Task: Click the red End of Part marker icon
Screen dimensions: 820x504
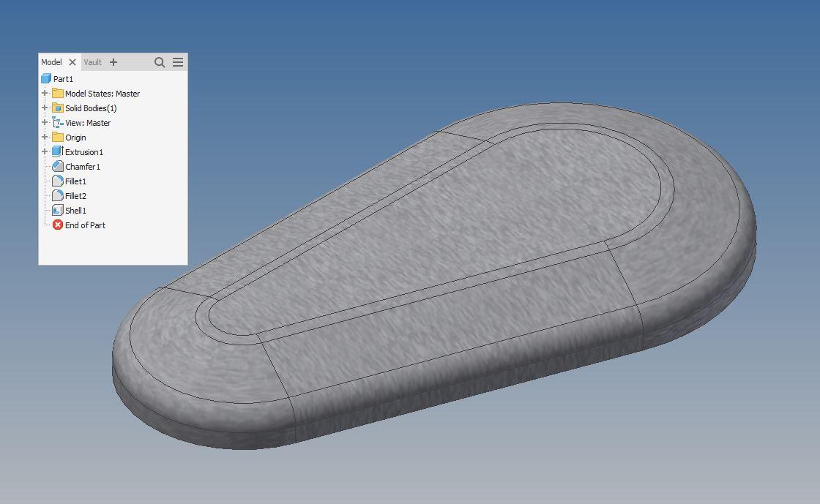Action: click(x=58, y=225)
